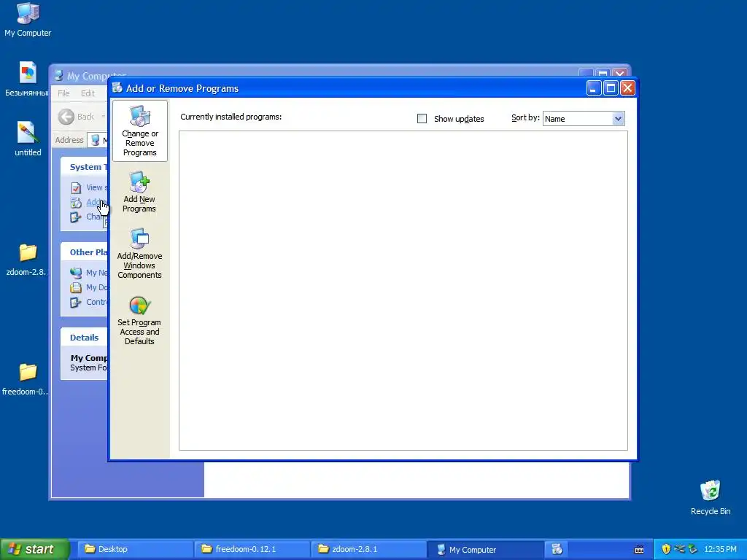747x560 pixels.
Task: Switch to zdoom-2.8.1 taskbar button
Action: tap(368, 549)
